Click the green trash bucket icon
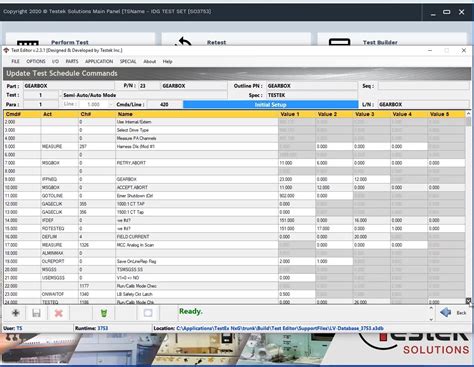 104,313
